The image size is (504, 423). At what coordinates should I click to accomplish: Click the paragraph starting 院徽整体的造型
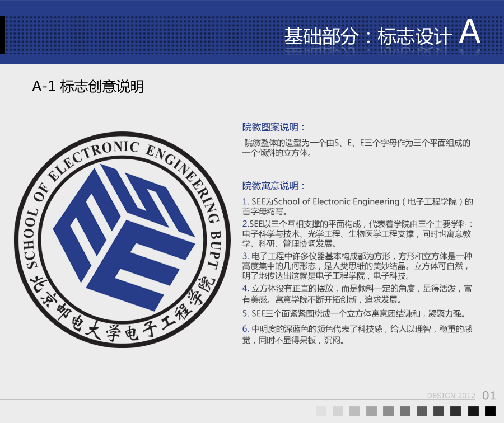click(x=356, y=148)
